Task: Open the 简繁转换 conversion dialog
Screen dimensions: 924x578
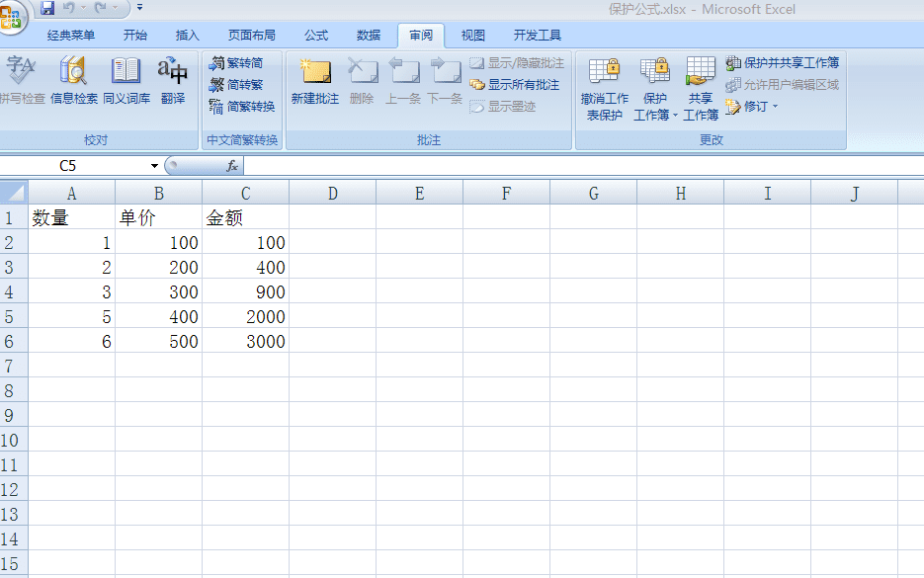Action: pyautogui.click(x=242, y=107)
